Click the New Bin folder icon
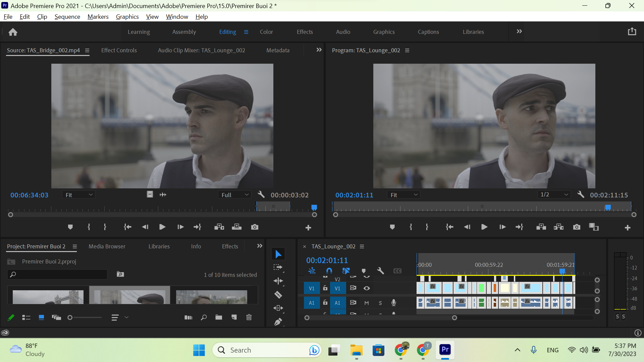644x362 pixels. point(219,317)
